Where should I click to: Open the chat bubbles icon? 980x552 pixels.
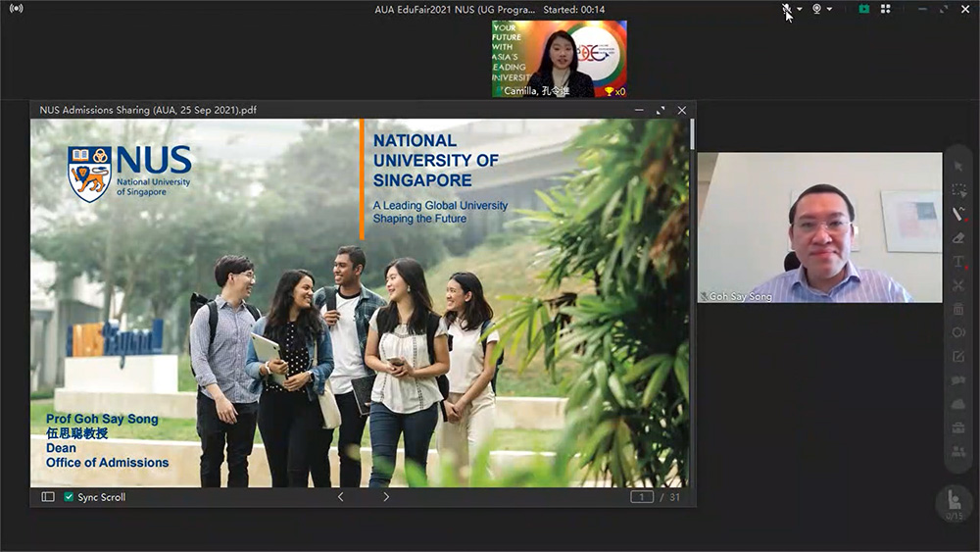(958, 380)
